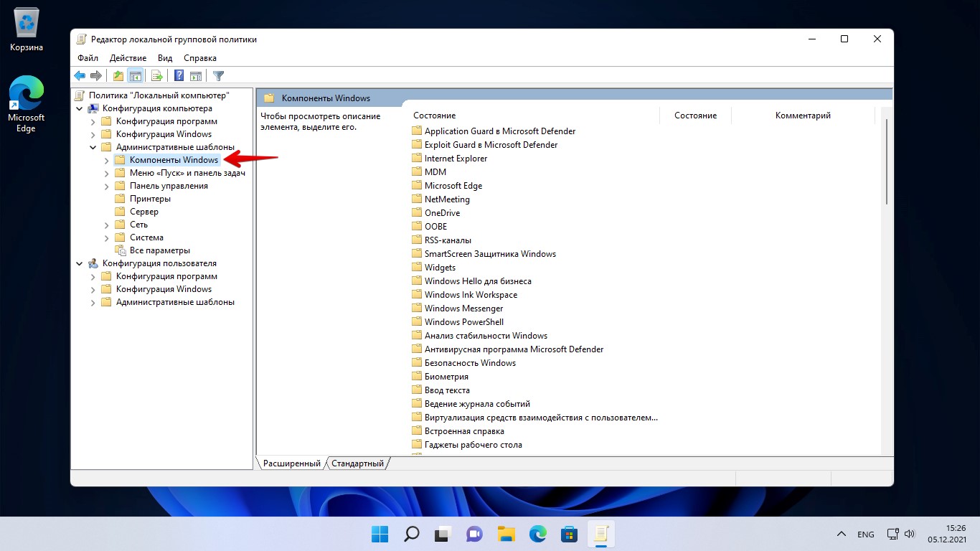980x551 pixels.
Task: Select Компоненты Windows in the tree
Action: pos(174,160)
